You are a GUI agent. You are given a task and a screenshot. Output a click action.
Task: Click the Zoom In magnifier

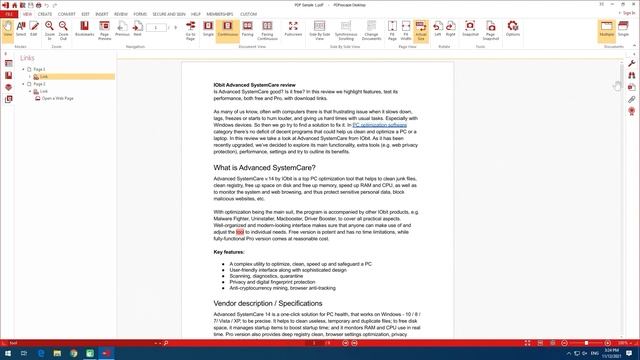coord(49,30)
